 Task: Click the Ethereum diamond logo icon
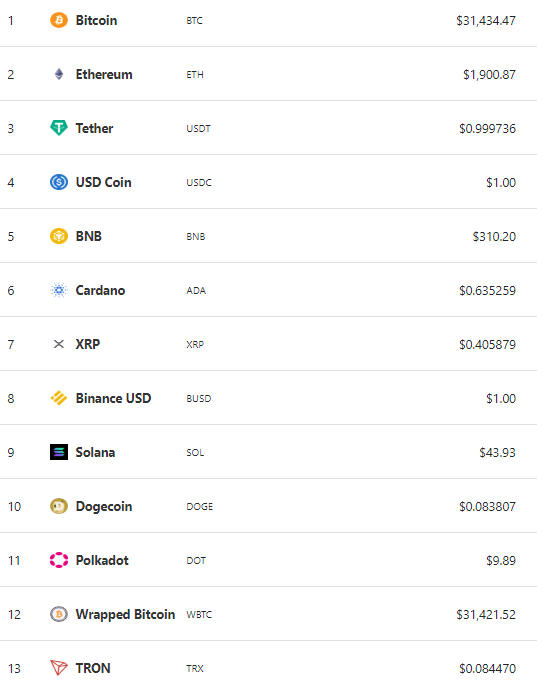(59, 74)
